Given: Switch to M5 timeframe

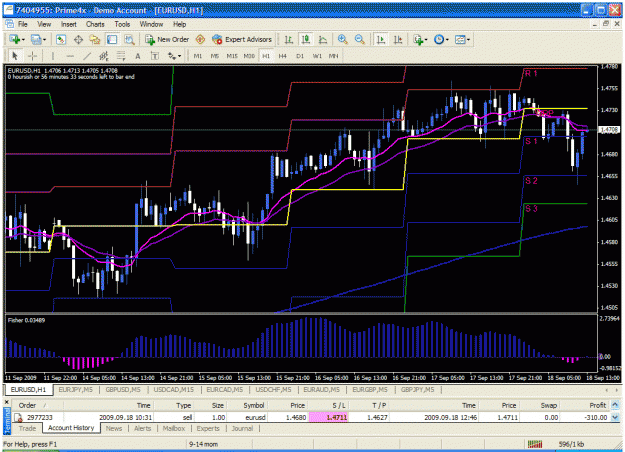Looking at the screenshot, I should point(215,56).
